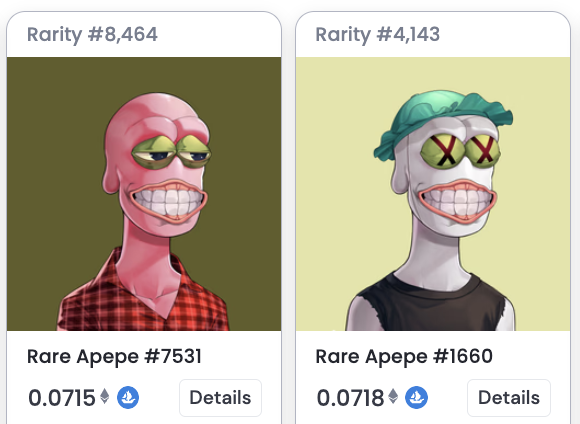The image size is (580, 424).
Task: Select the 0.0718 price value
Action: (350, 398)
